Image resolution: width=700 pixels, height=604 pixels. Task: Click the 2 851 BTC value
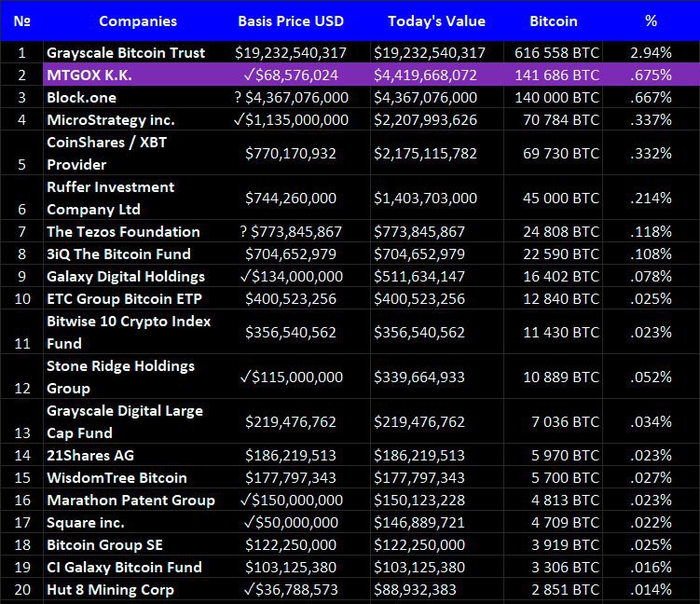click(x=565, y=589)
